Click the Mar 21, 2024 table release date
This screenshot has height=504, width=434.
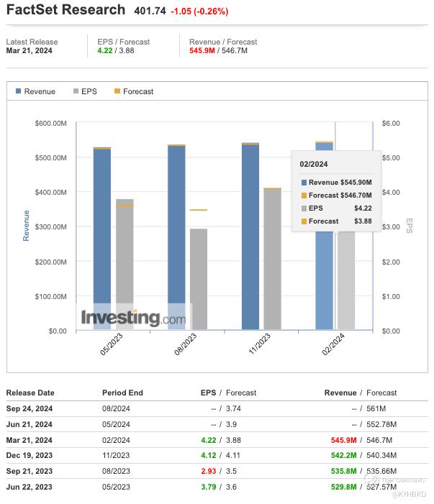tap(30, 440)
